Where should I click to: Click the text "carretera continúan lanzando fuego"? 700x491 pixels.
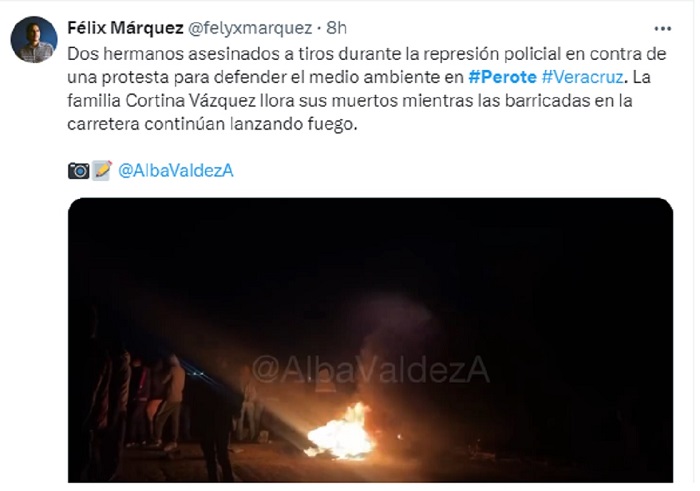coord(212,124)
